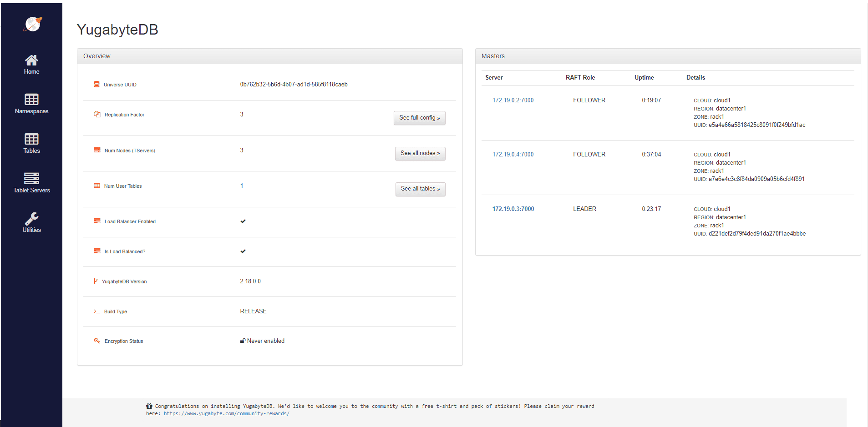Click uptime value 0:23:17
Screen dimensions: 868x427
click(651, 209)
